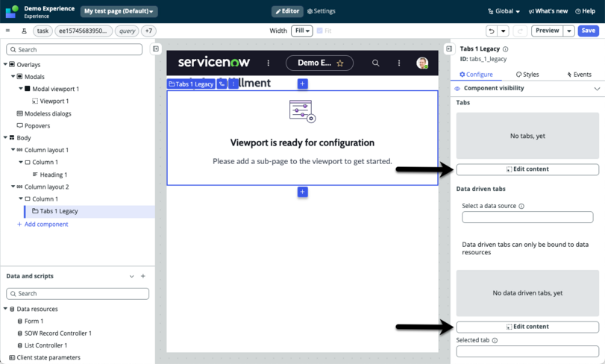Click the plus button above the viewport
The width and height of the screenshot is (605, 364).
point(303,84)
